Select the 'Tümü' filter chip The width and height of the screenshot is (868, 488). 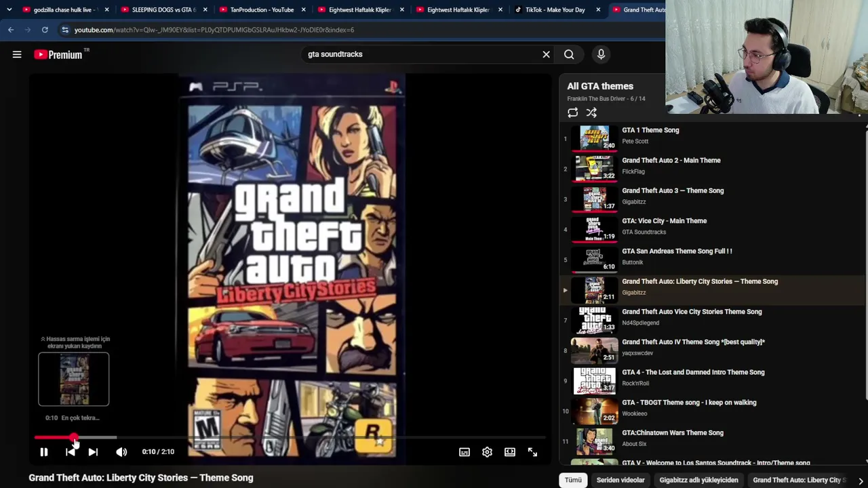pos(573,480)
